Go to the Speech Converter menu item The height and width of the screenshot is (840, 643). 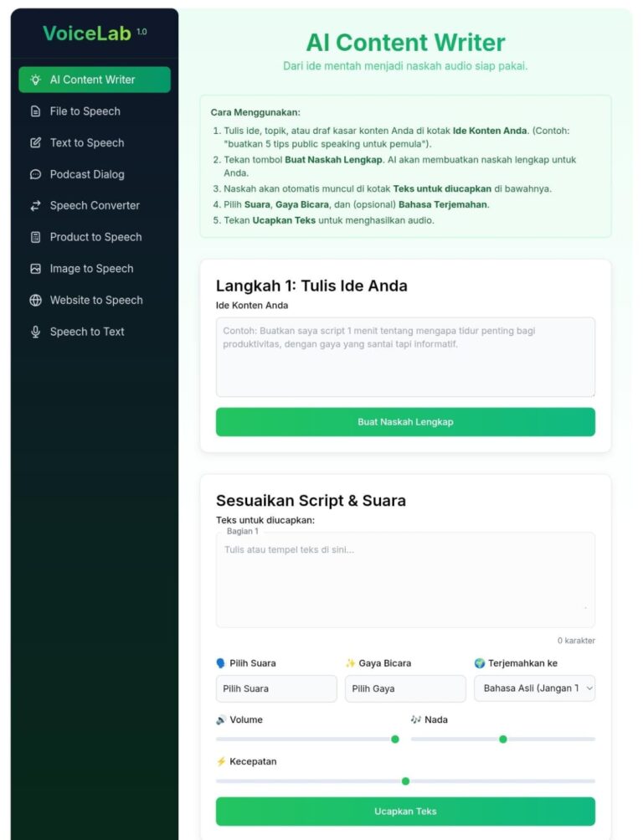coord(95,206)
